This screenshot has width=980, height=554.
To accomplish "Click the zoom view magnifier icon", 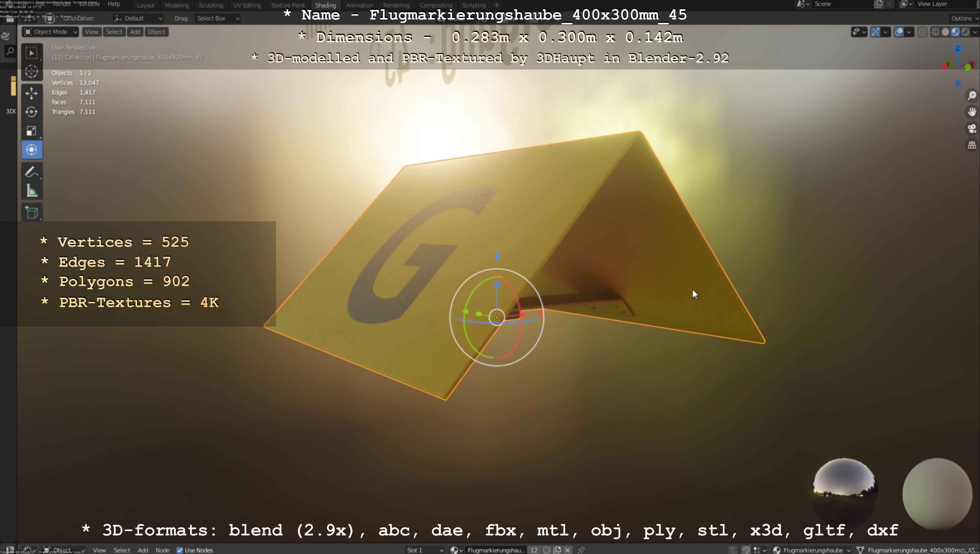I will (x=972, y=96).
